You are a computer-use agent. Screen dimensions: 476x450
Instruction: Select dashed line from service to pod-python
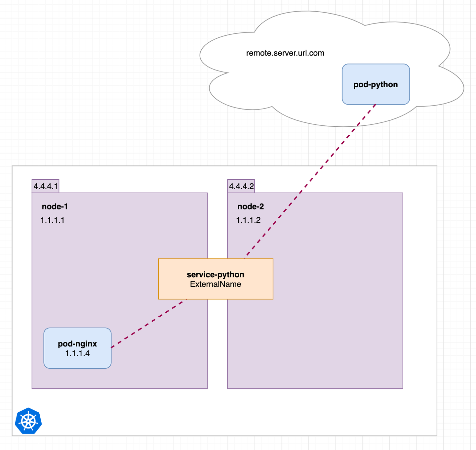310,181
